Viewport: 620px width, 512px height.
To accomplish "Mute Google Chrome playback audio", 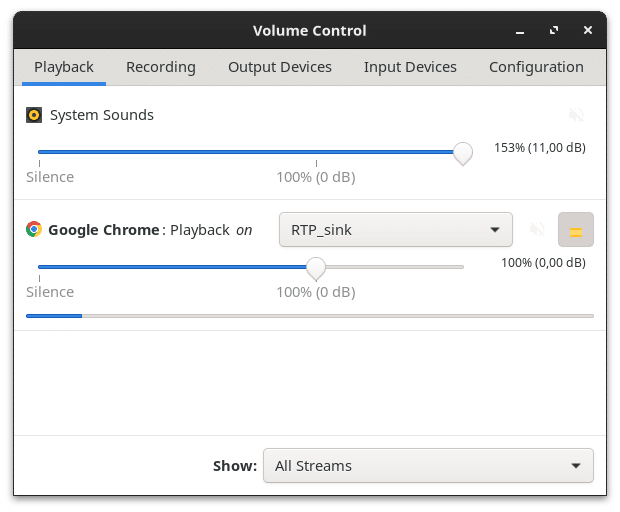I will pos(537,230).
